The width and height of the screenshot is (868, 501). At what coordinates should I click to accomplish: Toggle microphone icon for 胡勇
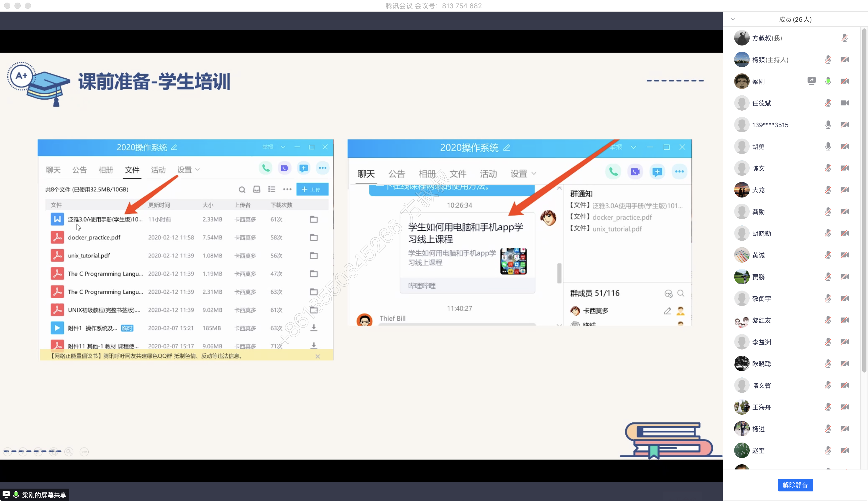click(828, 147)
